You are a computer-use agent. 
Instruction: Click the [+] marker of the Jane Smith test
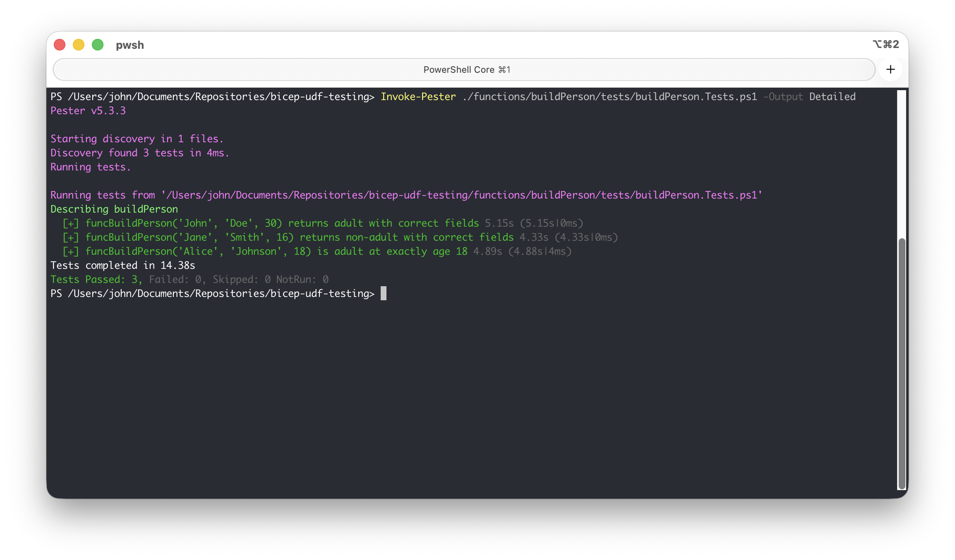[70, 237]
